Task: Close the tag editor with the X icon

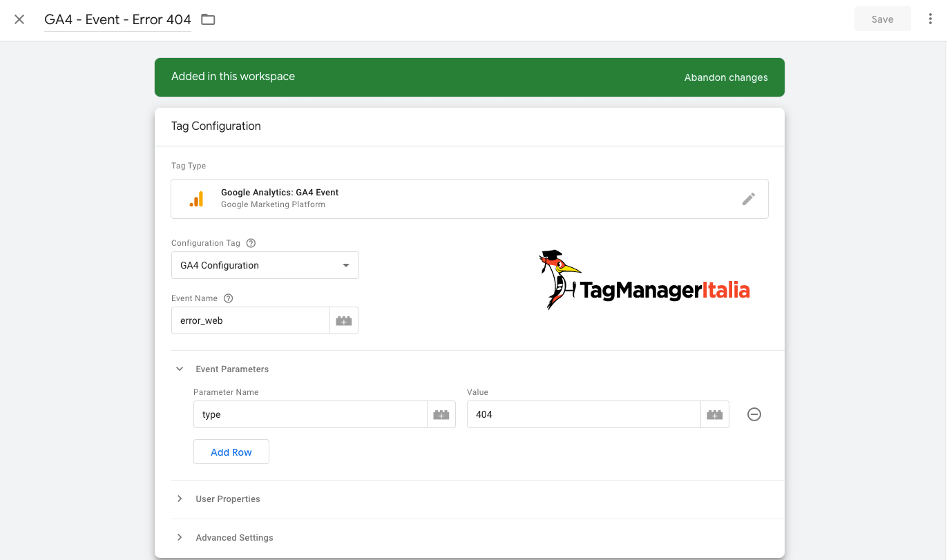Action: pos(19,19)
